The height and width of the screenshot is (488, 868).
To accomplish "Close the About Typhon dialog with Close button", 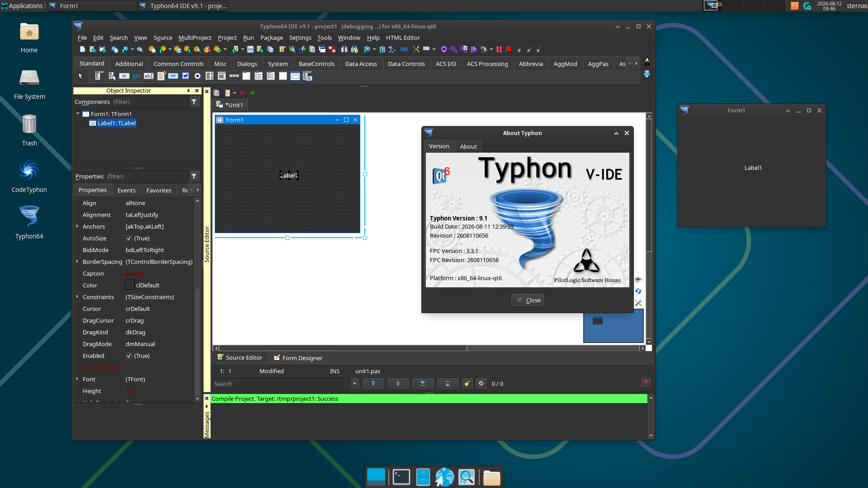I will tap(528, 300).
